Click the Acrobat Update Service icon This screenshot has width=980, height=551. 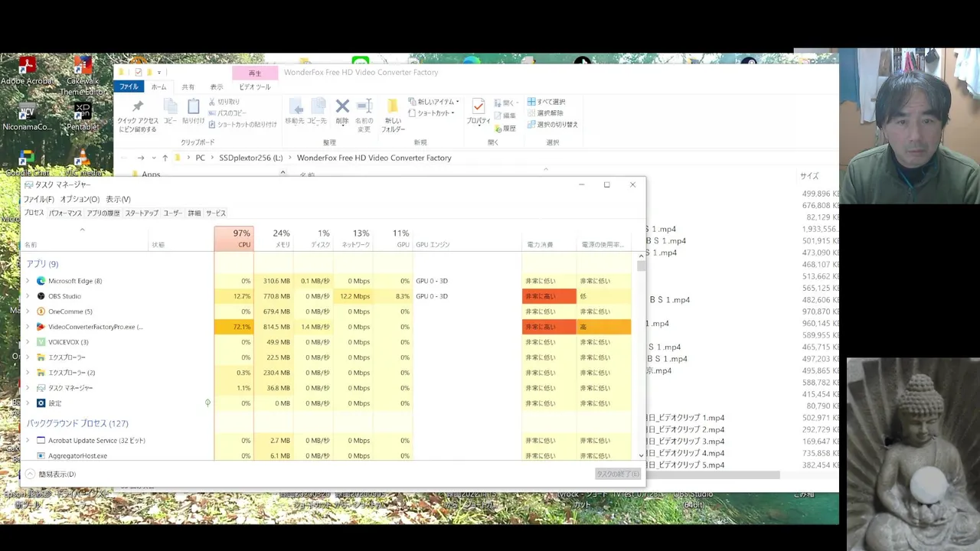(x=41, y=441)
